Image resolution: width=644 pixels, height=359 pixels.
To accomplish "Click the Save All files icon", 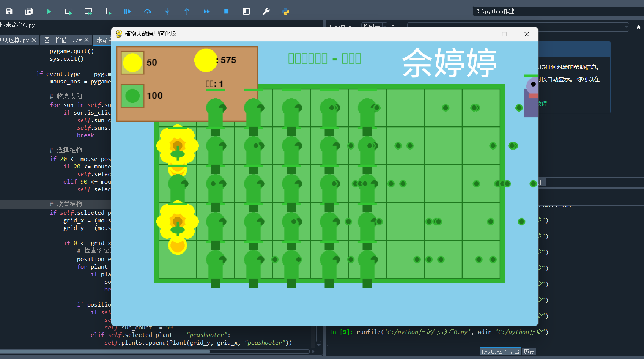I will click(x=29, y=11).
